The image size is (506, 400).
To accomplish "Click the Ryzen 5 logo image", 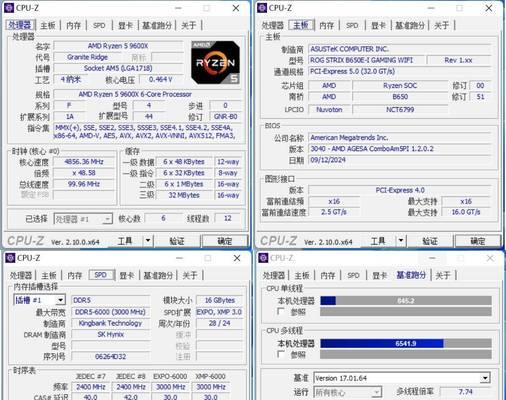I will click(x=215, y=62).
